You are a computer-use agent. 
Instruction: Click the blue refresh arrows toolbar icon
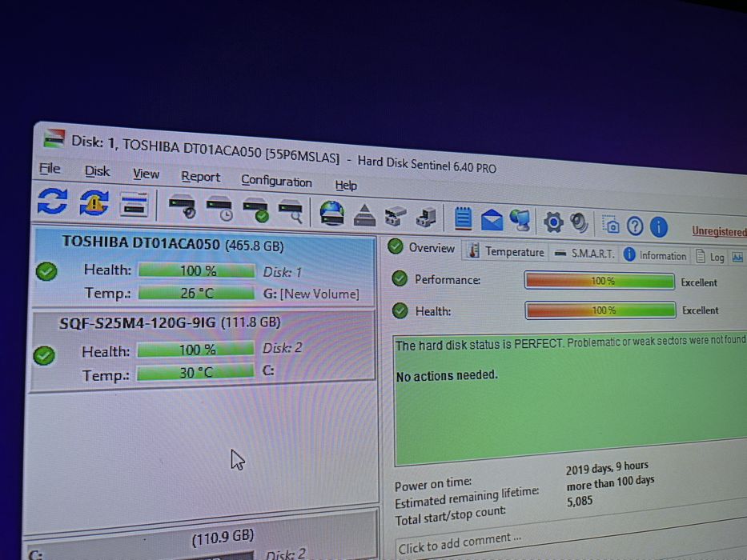52,201
